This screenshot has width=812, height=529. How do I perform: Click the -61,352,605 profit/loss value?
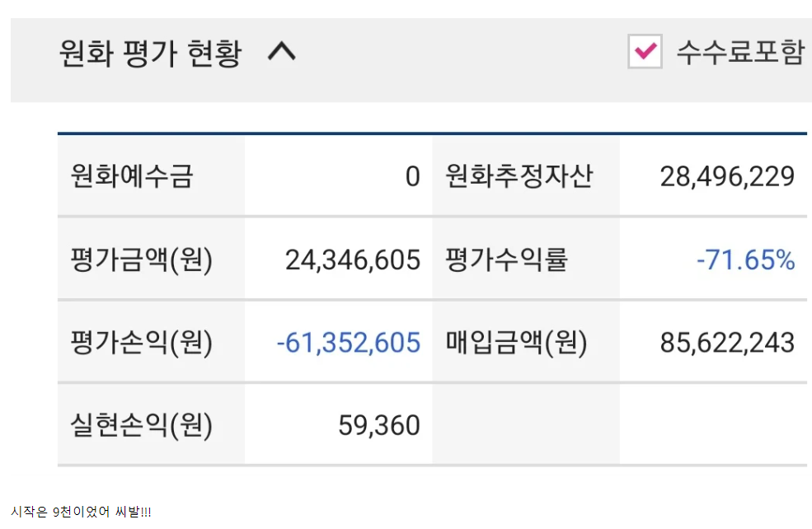click(x=348, y=343)
